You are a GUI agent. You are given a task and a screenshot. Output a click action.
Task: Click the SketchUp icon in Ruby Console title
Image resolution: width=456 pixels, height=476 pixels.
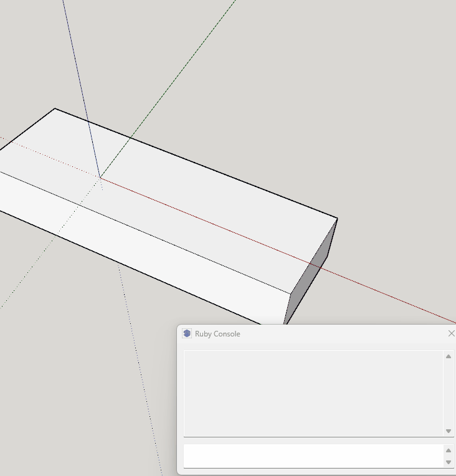coord(187,333)
